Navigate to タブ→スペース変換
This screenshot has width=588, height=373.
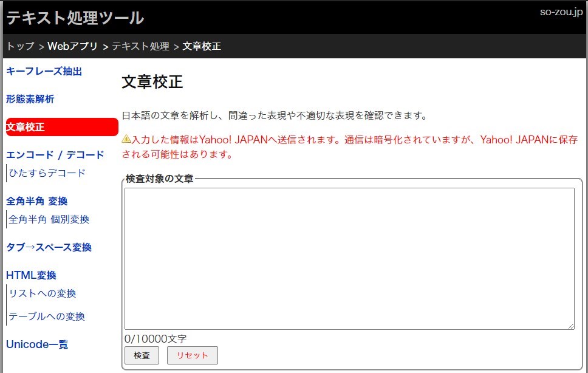tap(49, 247)
